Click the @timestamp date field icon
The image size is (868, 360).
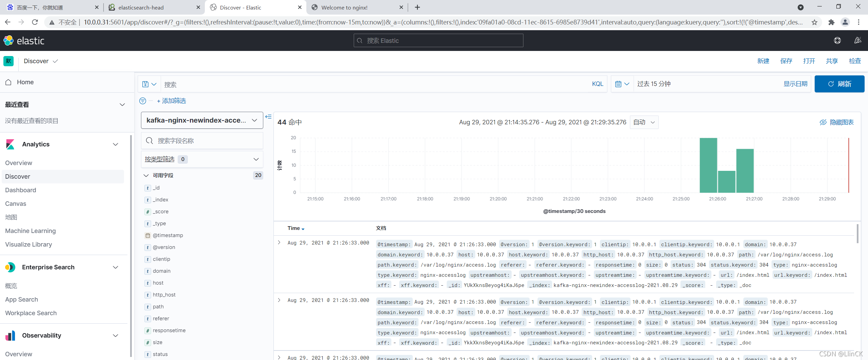pyautogui.click(x=148, y=235)
